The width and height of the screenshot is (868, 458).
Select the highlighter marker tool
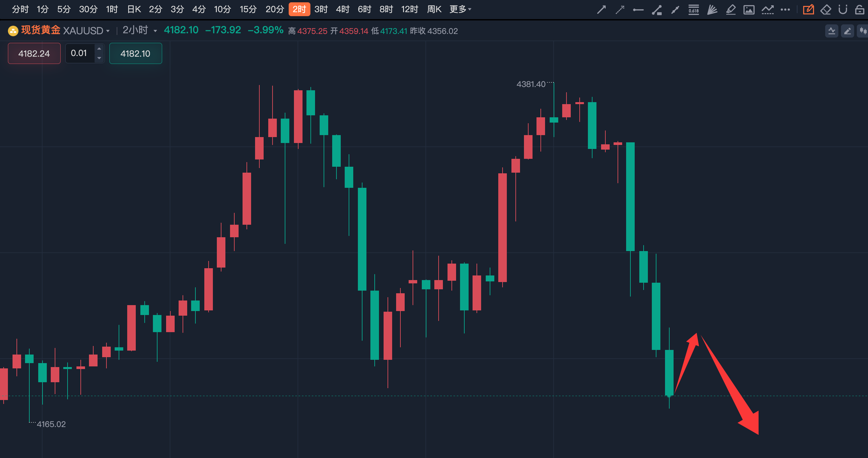(731, 10)
